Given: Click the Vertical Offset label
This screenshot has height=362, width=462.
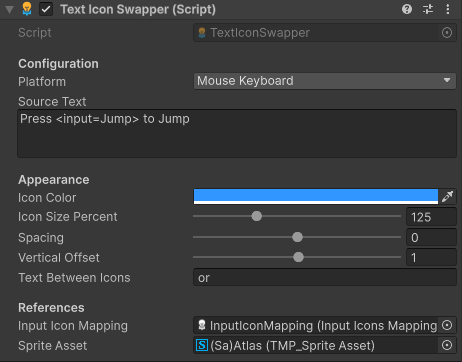Looking at the screenshot, I should [x=59, y=258].
